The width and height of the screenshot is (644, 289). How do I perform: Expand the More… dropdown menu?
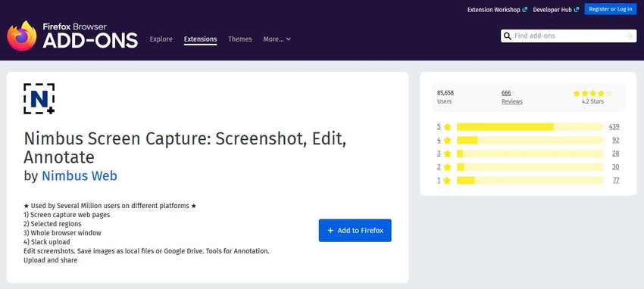click(277, 39)
